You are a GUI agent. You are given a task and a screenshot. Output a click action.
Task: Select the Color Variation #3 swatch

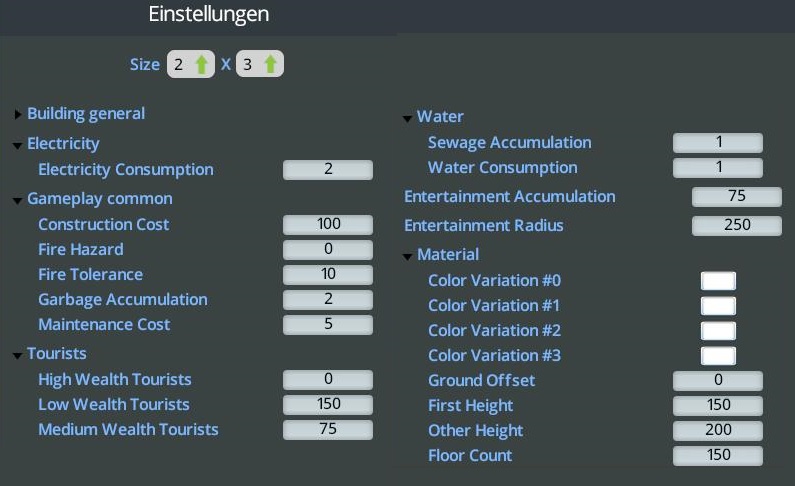(x=718, y=356)
